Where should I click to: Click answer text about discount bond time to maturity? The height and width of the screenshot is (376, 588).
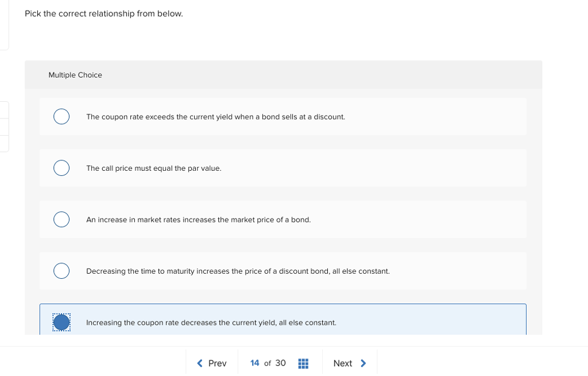point(238,271)
